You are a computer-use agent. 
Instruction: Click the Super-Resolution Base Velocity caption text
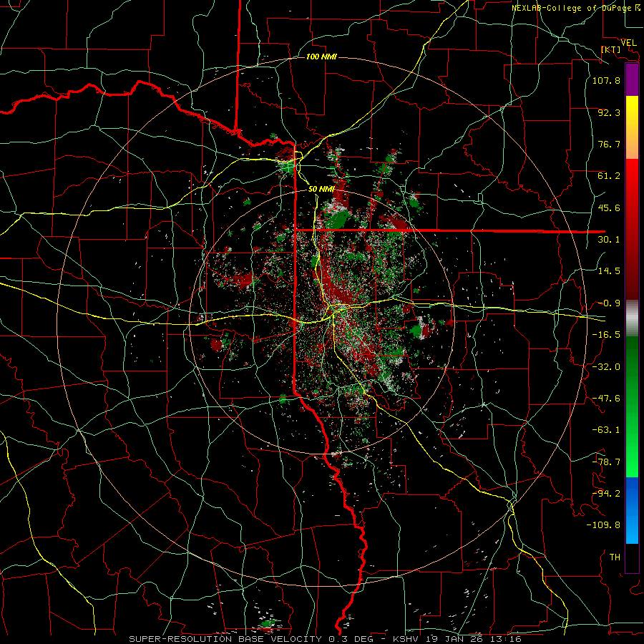point(325,639)
